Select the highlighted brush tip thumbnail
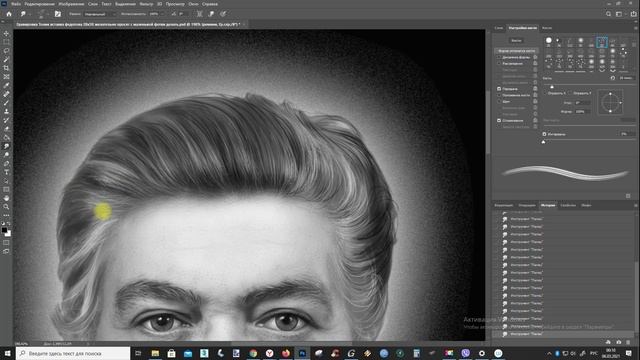Viewport: 640px width, 360px height. [602, 42]
